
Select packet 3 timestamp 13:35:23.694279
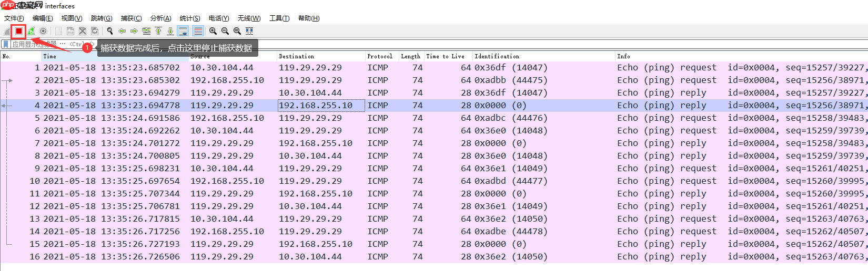click(x=112, y=93)
